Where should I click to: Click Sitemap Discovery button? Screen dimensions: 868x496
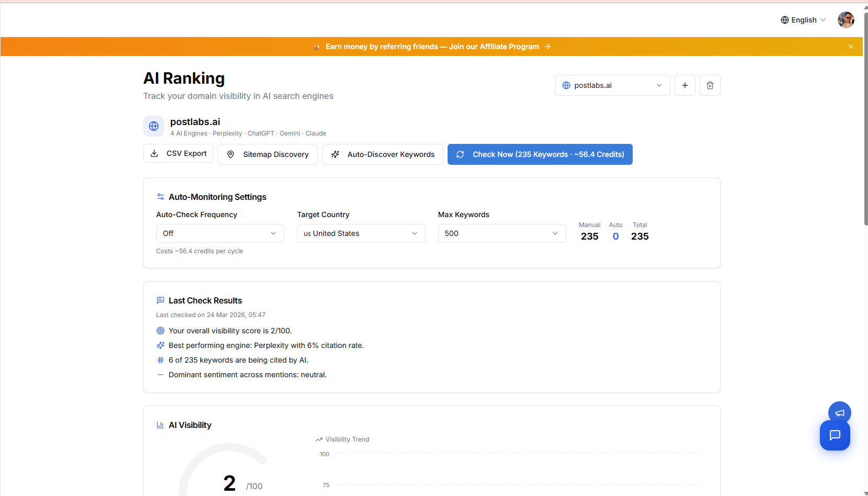pyautogui.click(x=268, y=154)
